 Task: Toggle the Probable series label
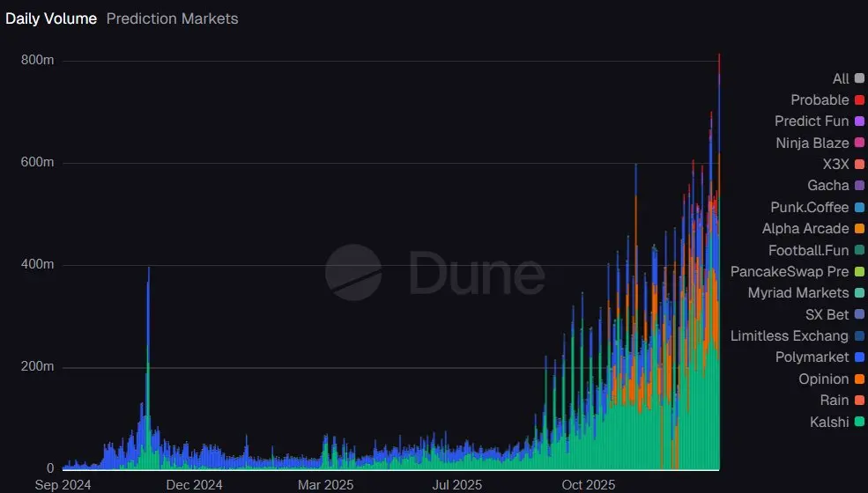pos(820,100)
